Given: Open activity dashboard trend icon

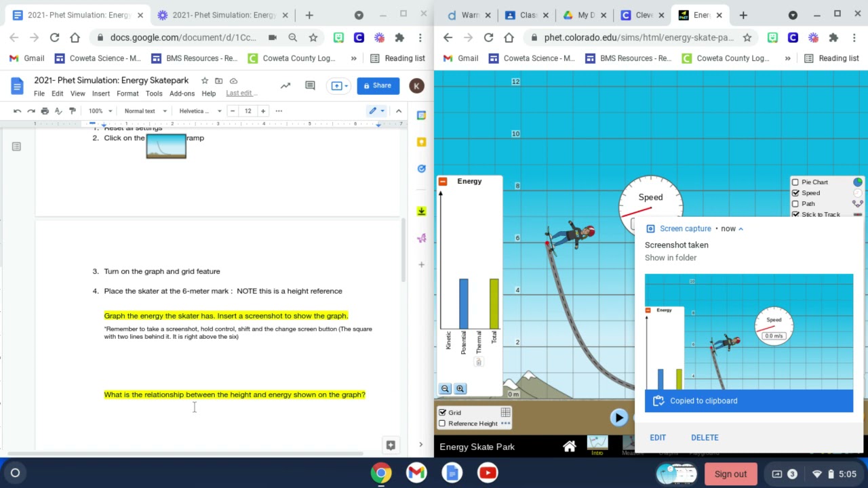Looking at the screenshot, I should point(285,85).
